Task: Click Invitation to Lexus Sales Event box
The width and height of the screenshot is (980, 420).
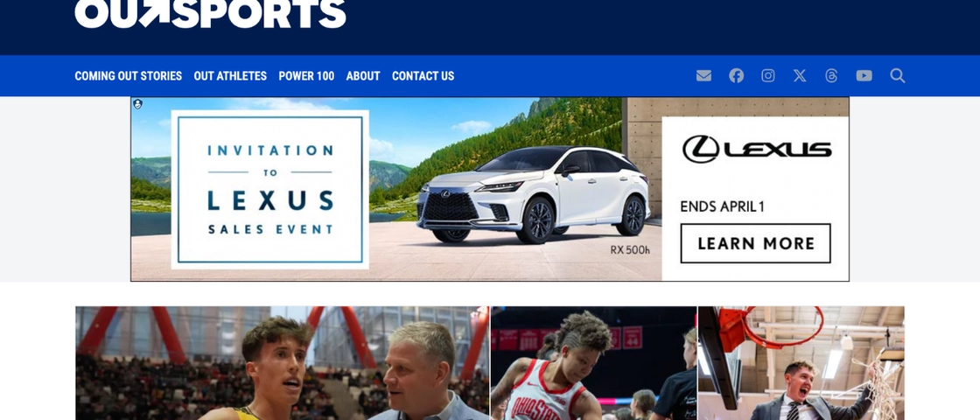Action: coord(270,189)
